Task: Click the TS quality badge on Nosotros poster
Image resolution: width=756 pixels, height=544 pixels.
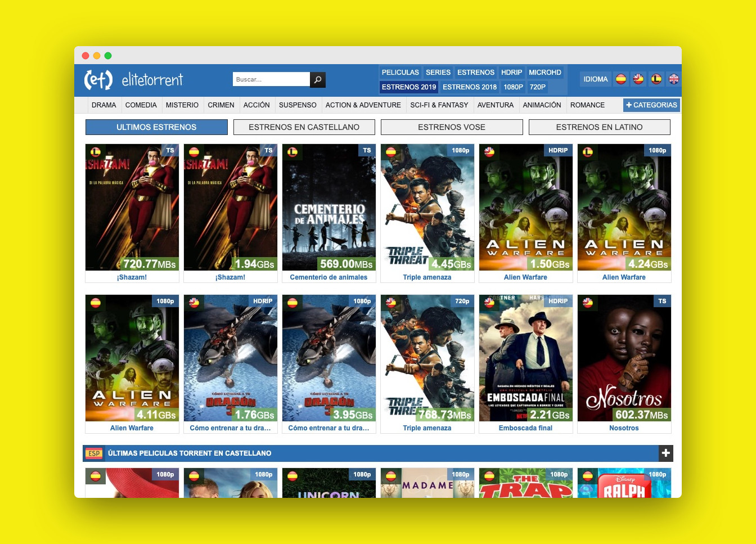Action: [662, 301]
